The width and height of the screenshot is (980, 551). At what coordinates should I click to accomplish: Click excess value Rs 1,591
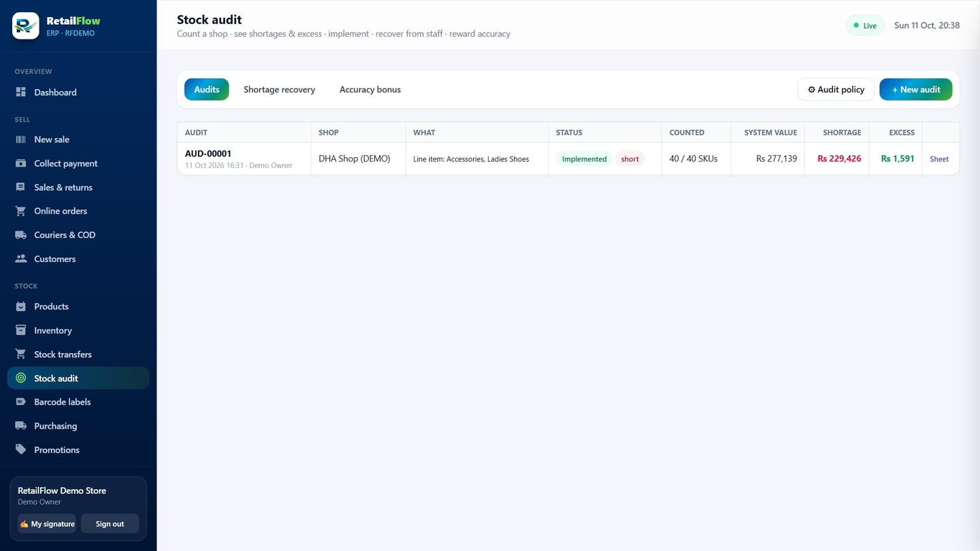898,158
